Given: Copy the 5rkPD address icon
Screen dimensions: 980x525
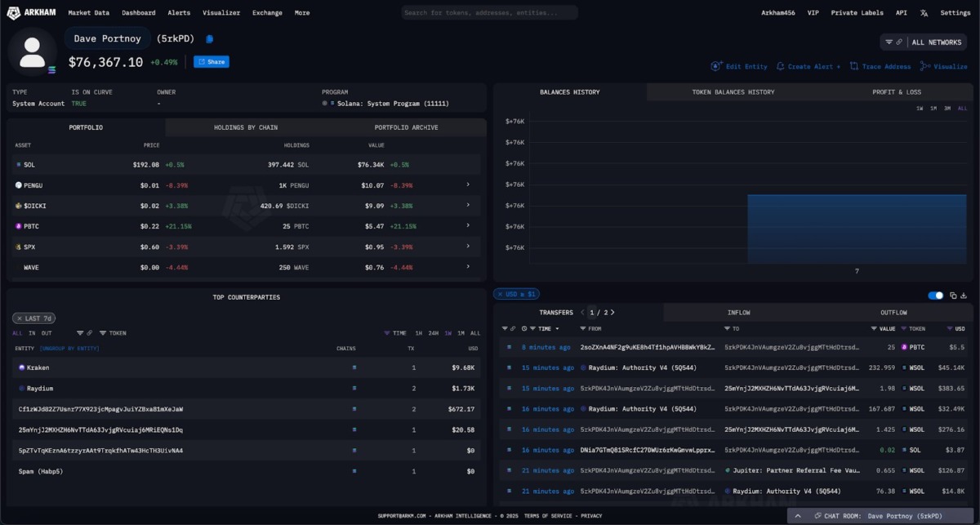Looking at the screenshot, I should [x=210, y=38].
